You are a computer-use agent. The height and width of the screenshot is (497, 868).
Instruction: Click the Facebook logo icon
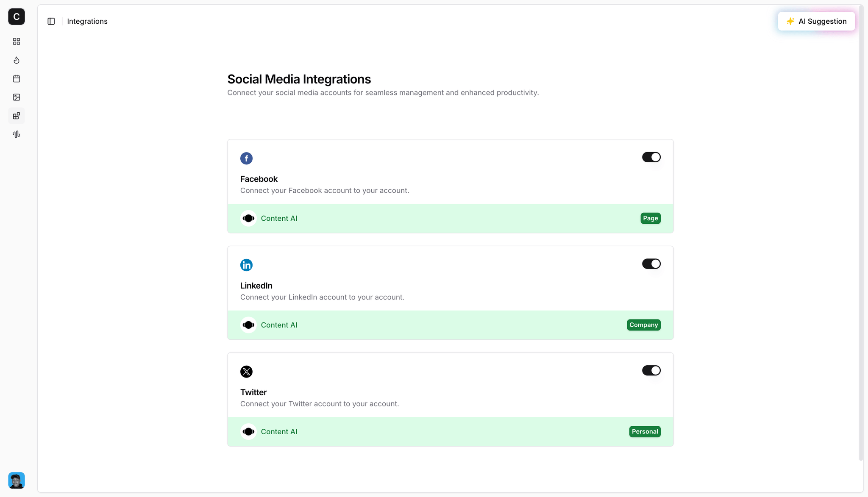point(246,158)
